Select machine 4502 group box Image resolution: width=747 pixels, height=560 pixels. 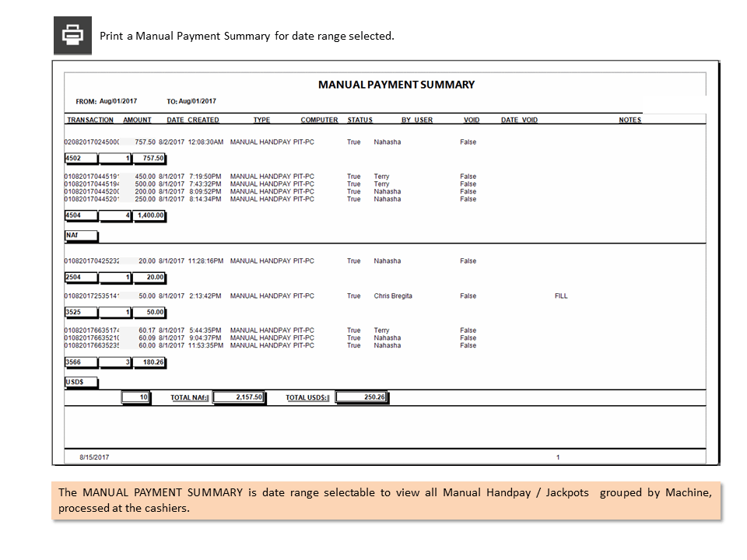pos(81,159)
